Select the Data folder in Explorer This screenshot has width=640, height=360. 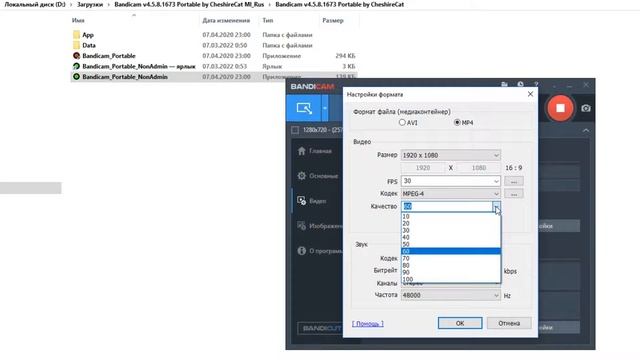point(89,45)
